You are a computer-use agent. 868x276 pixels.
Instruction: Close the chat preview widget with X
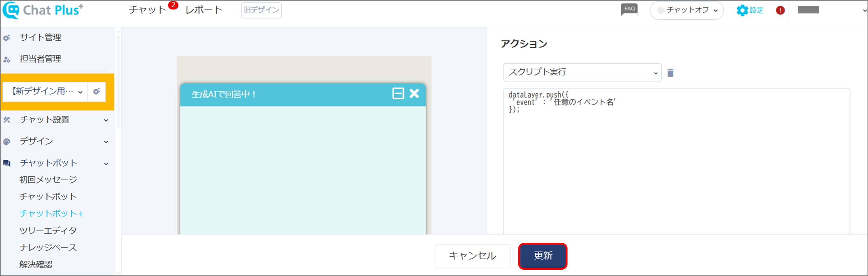coord(414,93)
